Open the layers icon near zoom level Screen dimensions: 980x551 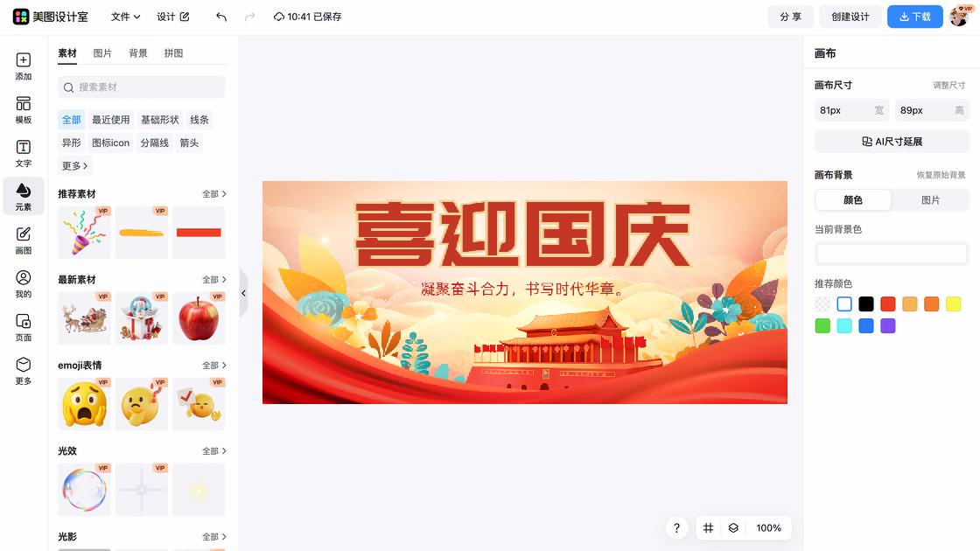point(733,528)
